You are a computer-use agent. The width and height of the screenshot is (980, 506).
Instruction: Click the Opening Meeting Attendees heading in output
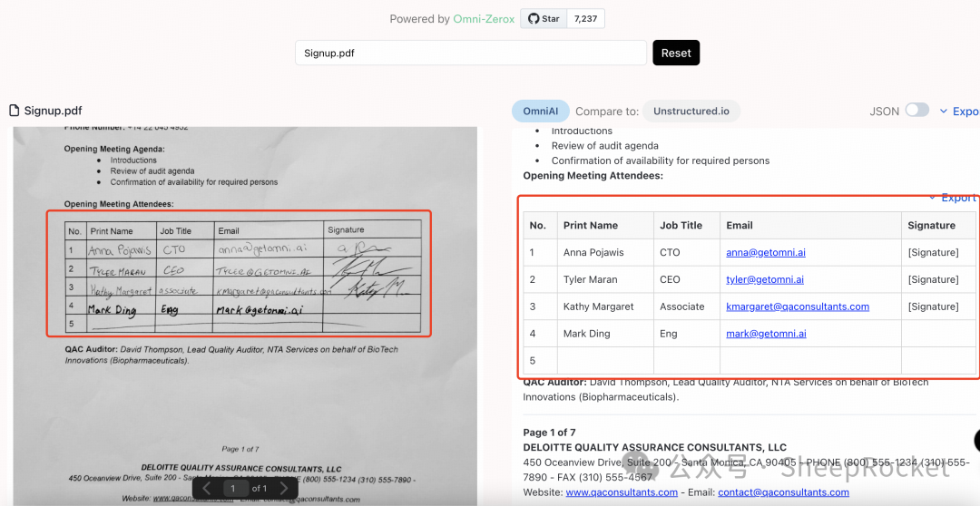click(593, 176)
